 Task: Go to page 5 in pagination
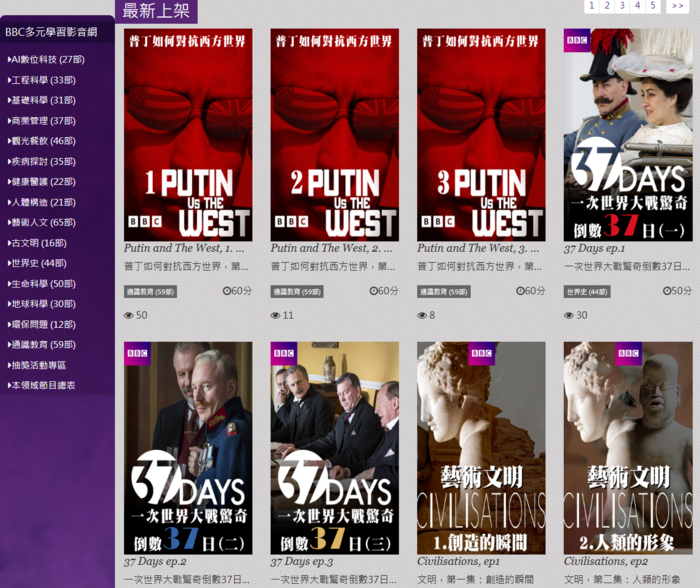pos(652,6)
